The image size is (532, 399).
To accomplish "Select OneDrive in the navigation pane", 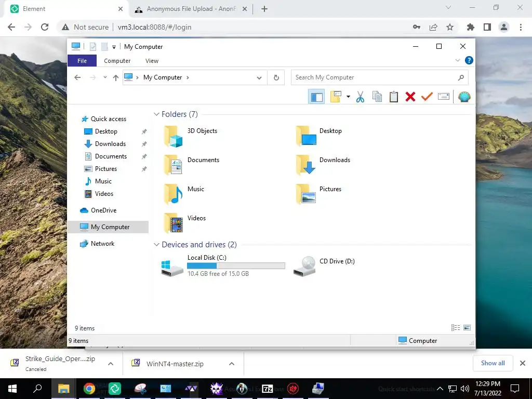I will (103, 210).
